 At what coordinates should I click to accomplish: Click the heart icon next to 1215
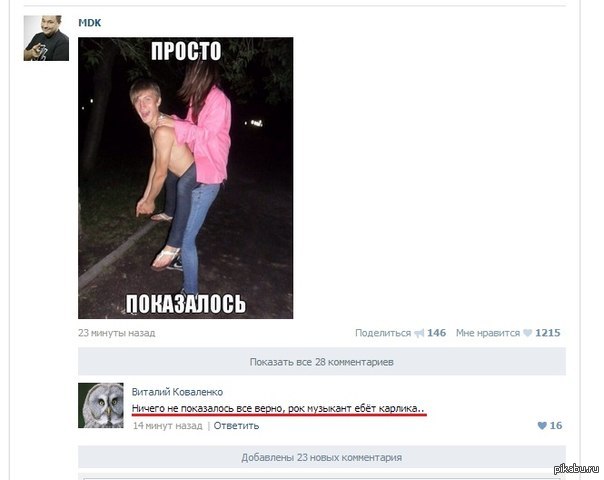527,333
